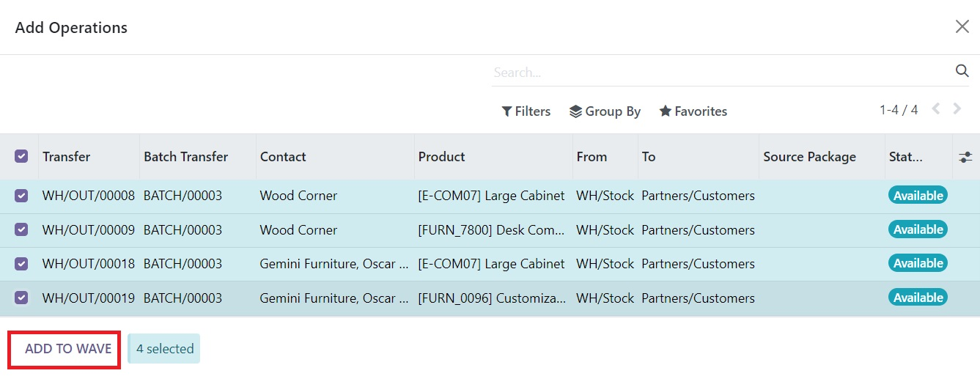
Task: Close the Add Operations dialog
Action: click(x=962, y=26)
